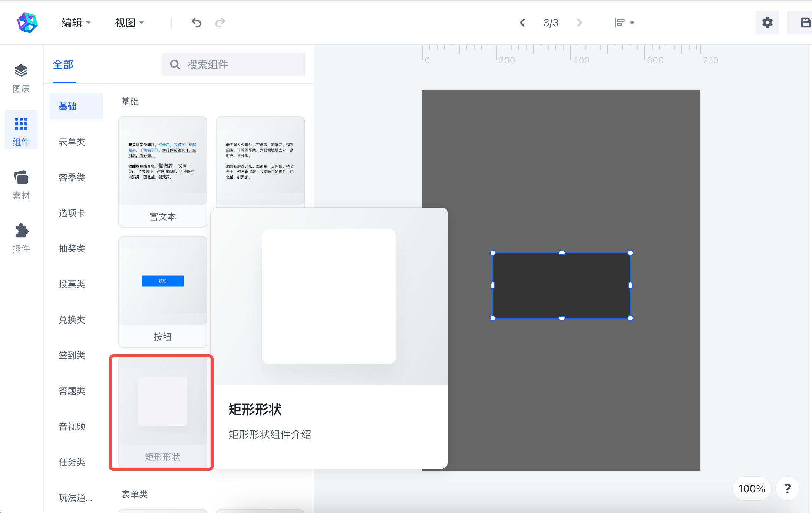The image size is (812, 513).
Task: Go to previous page arrow
Action: tap(522, 23)
